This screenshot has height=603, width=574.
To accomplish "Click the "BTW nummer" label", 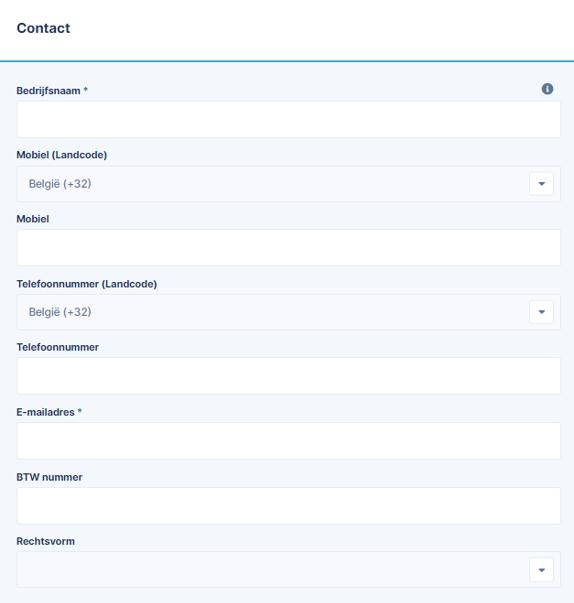I will point(49,477).
